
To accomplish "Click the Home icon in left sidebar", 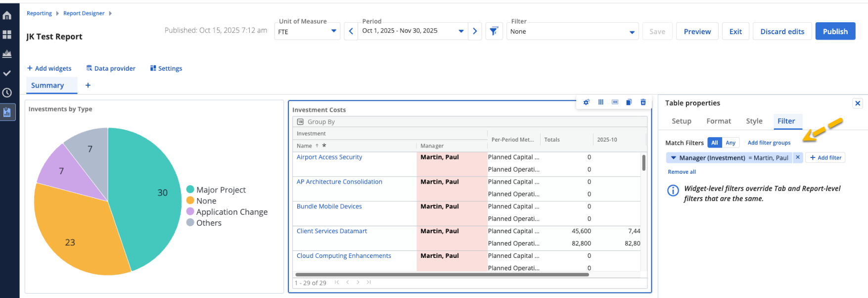I will [7, 15].
